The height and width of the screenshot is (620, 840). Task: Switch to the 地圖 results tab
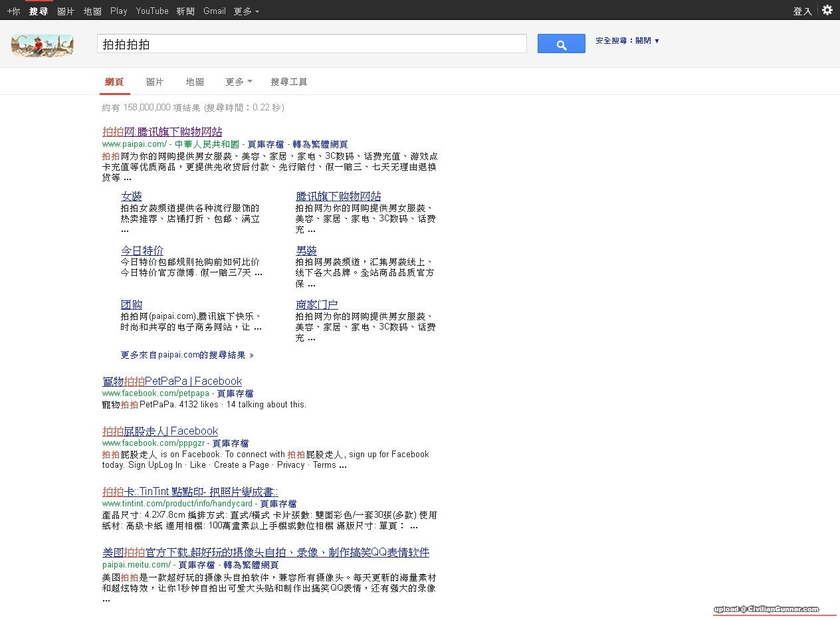pyautogui.click(x=195, y=82)
